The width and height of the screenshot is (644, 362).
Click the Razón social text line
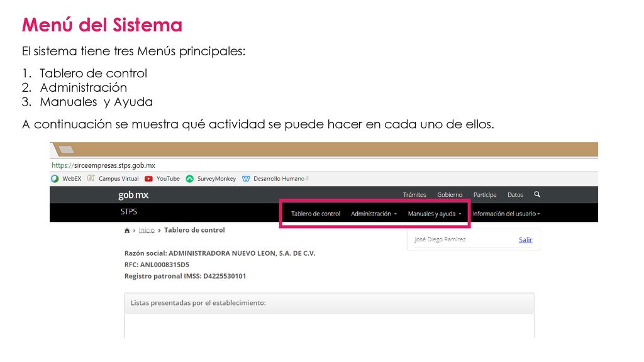click(219, 253)
